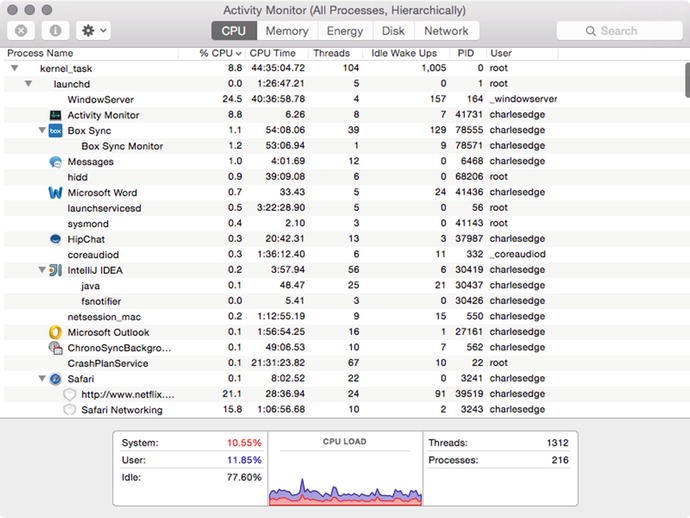Image resolution: width=690 pixels, height=518 pixels.
Task: Click the Quit Process stop icon
Action: pyautogui.click(x=21, y=31)
